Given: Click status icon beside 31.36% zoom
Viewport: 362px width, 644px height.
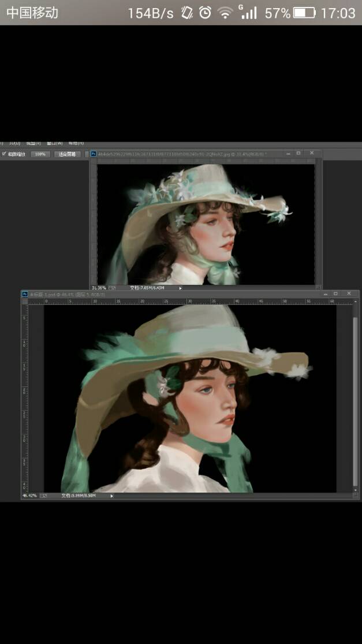Looking at the screenshot, I should (x=111, y=288).
